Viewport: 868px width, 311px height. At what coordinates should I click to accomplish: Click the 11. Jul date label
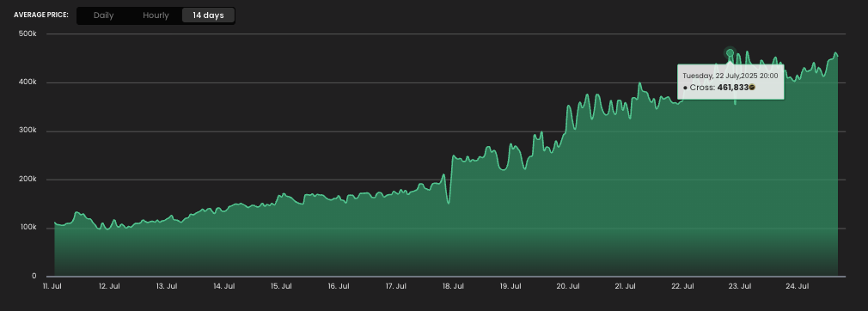pyautogui.click(x=52, y=286)
